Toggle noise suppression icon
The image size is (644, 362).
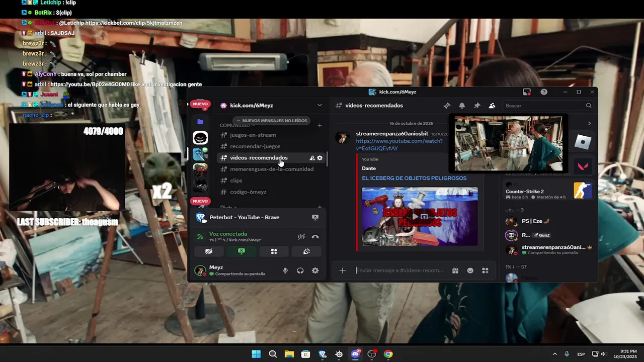(301, 237)
